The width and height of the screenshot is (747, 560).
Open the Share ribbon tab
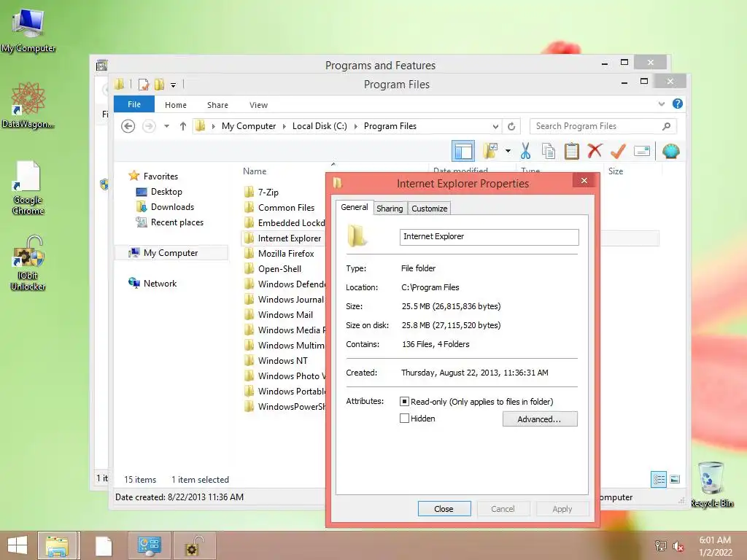[x=217, y=105]
